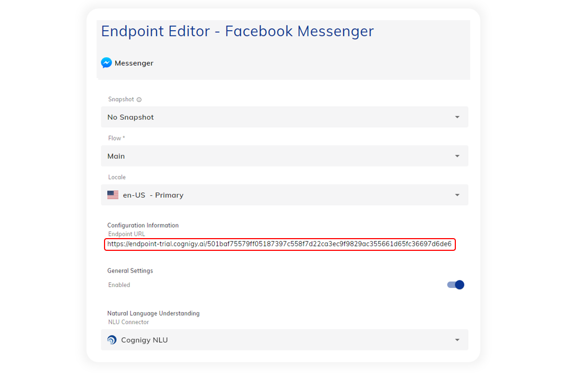This screenshot has height=376, width=588.
Task: Click the Endpoint URL label above the link
Action: [x=126, y=234]
